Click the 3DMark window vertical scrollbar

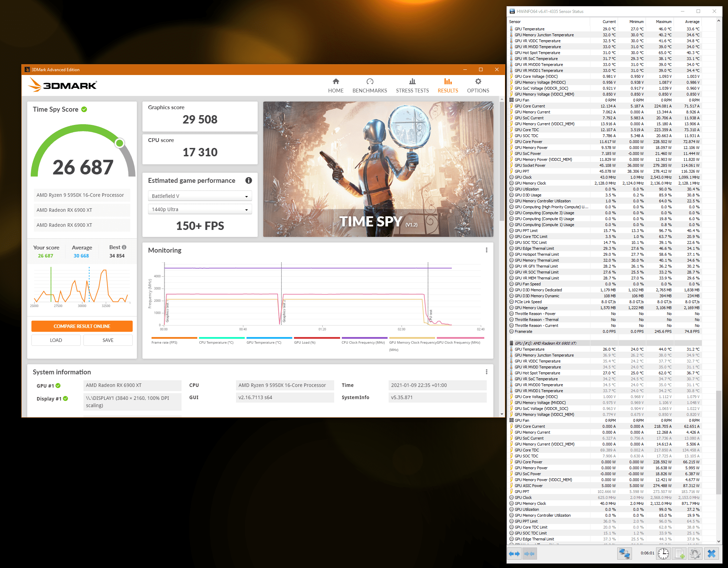(502, 160)
